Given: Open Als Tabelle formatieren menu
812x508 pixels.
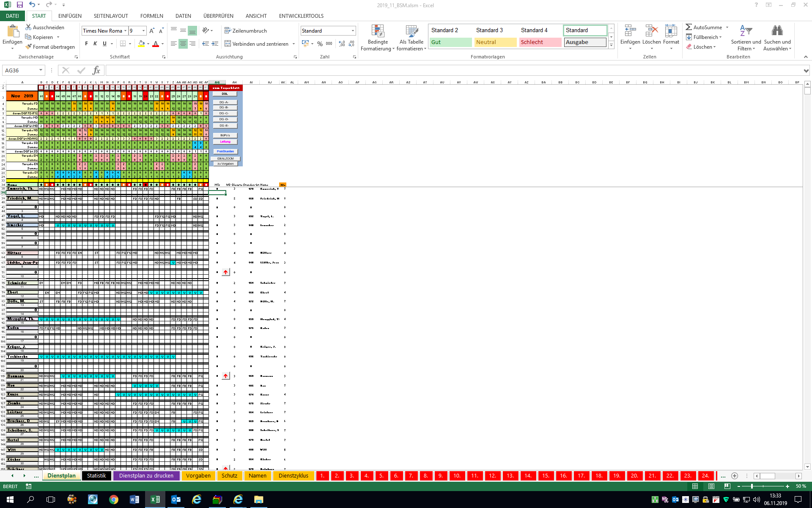Looking at the screenshot, I should [x=411, y=38].
